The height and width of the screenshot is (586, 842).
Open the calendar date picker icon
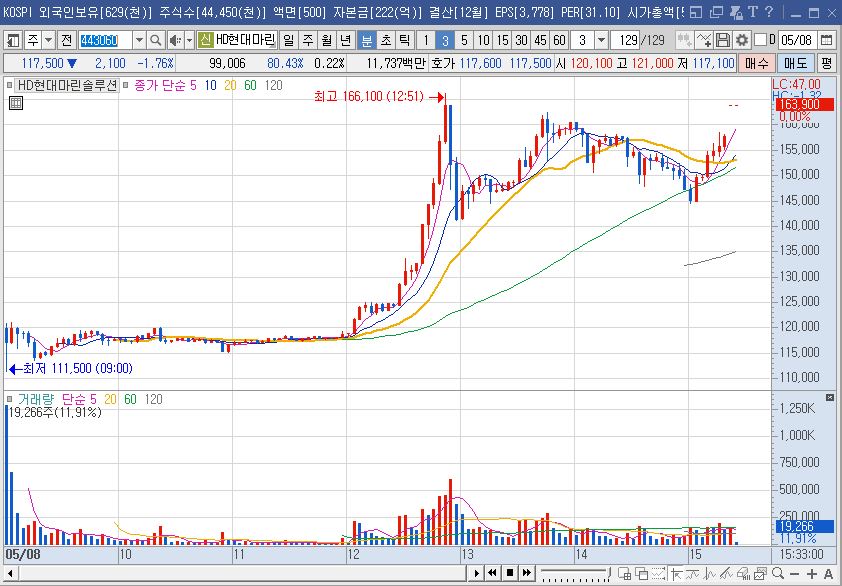[828, 40]
